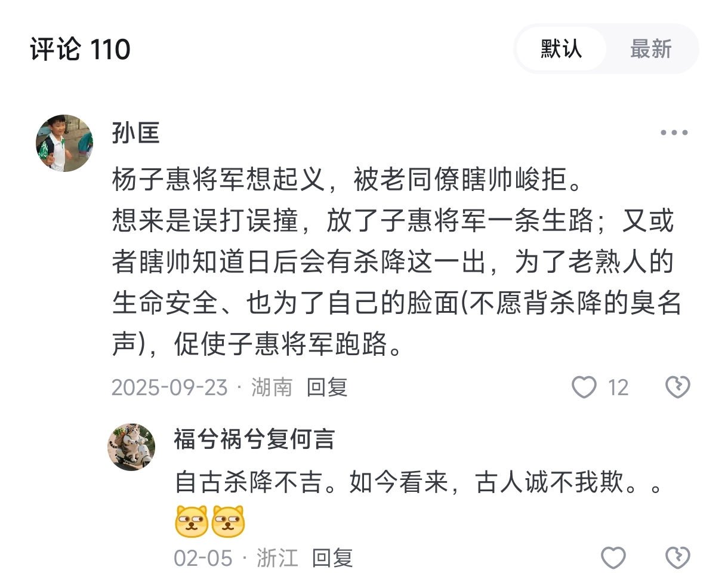Tap the 福兮祸兮复何言 username
The image size is (728, 582).
(254, 439)
